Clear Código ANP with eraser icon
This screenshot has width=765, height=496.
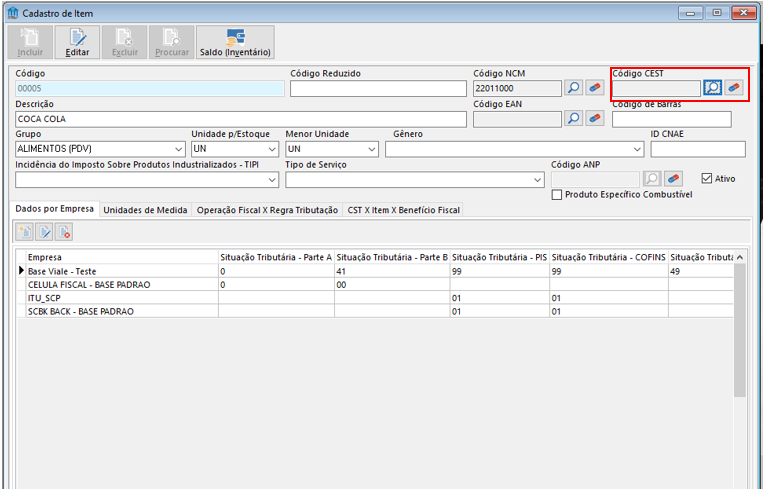pyautogui.click(x=673, y=179)
